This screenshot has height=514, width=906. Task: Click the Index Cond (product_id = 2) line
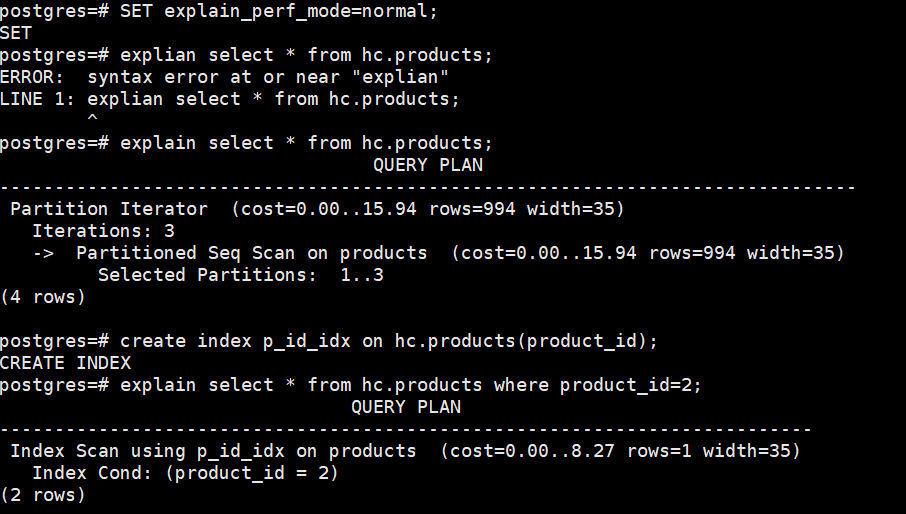pyautogui.click(x=185, y=473)
